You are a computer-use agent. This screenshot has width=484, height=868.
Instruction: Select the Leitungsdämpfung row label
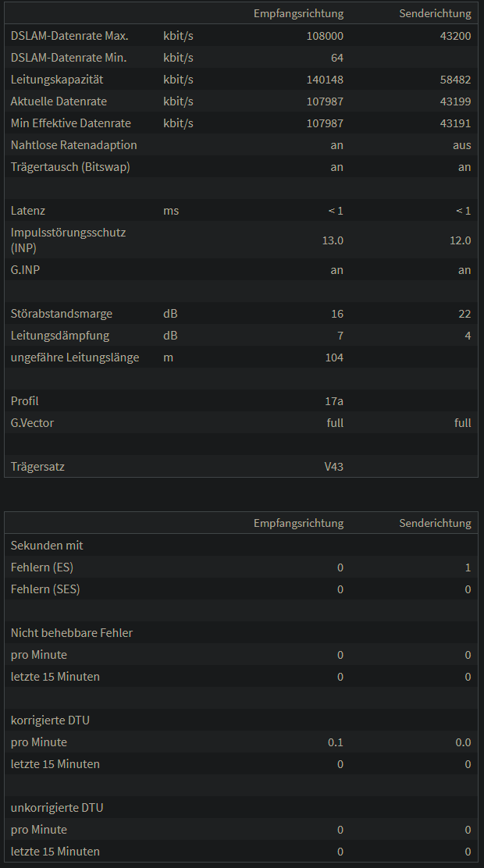(x=60, y=336)
